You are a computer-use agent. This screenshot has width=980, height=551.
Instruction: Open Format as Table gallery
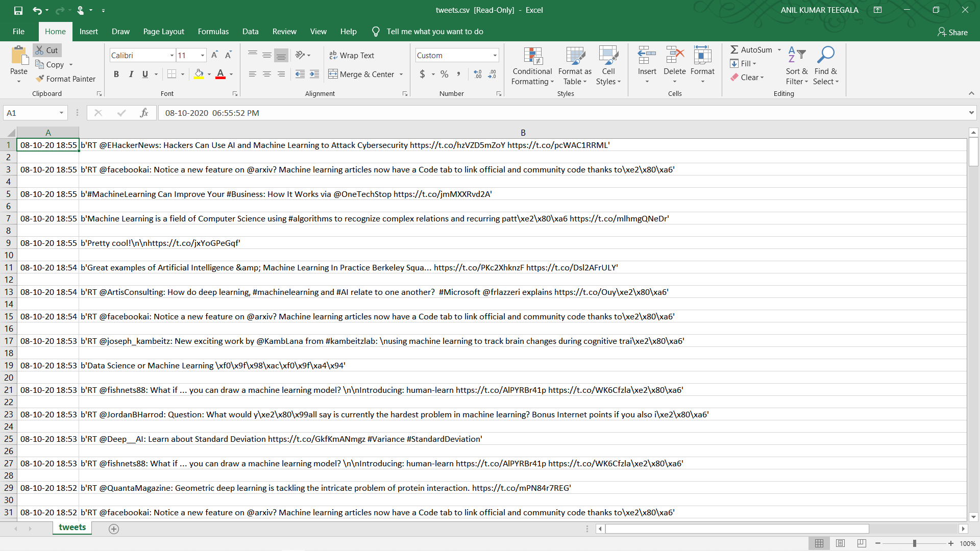pyautogui.click(x=575, y=66)
